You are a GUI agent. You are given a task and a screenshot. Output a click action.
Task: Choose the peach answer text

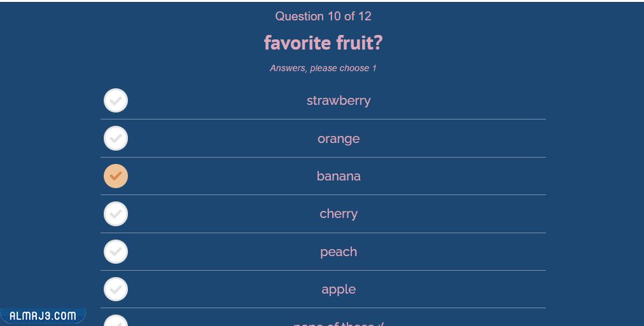[x=339, y=252]
